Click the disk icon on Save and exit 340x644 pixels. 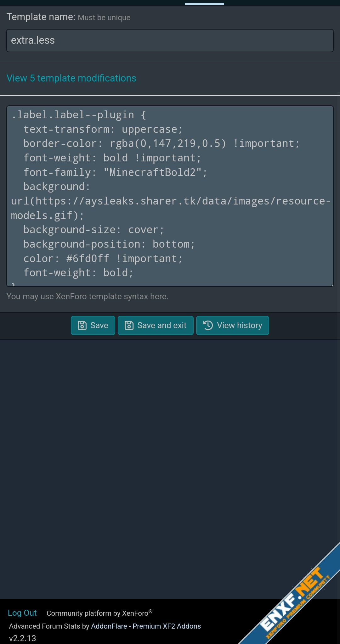tap(129, 325)
